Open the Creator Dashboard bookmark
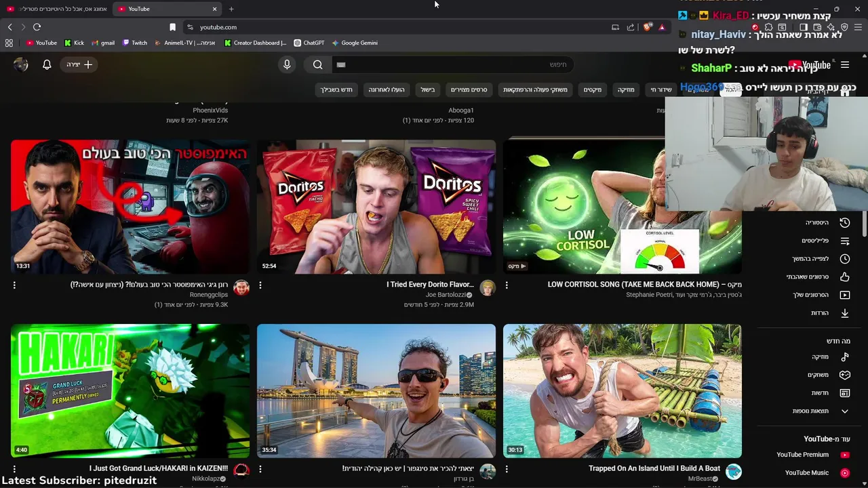The width and height of the screenshot is (868, 488). 255,43
